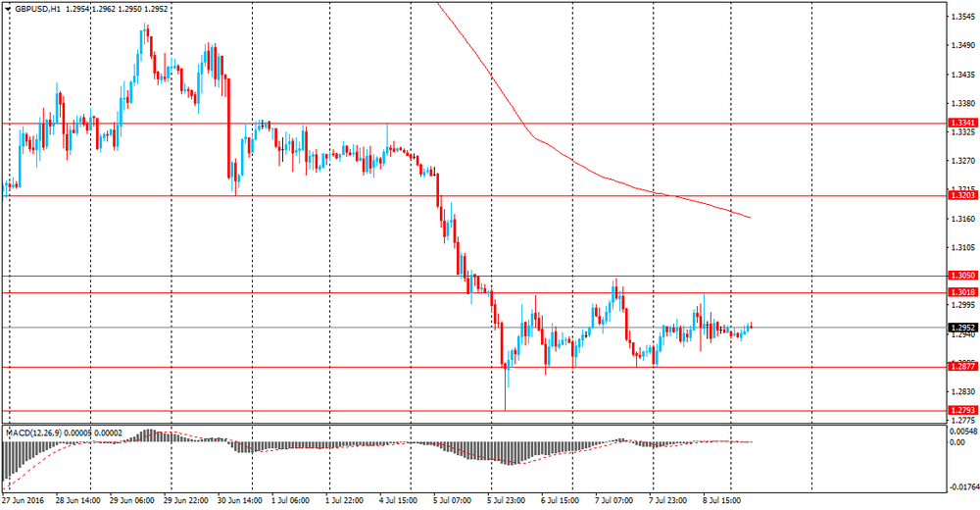This screenshot has width=980, height=510.
Task: Select the red 1.2793 level tag
Action: 962,411
